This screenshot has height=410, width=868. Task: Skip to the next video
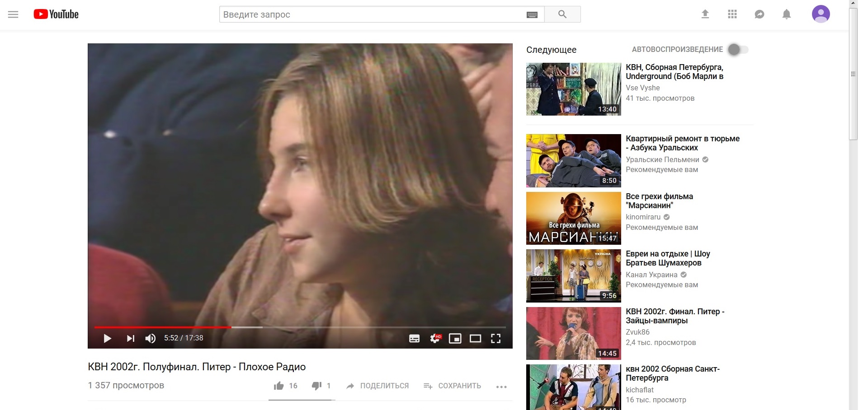(x=131, y=338)
